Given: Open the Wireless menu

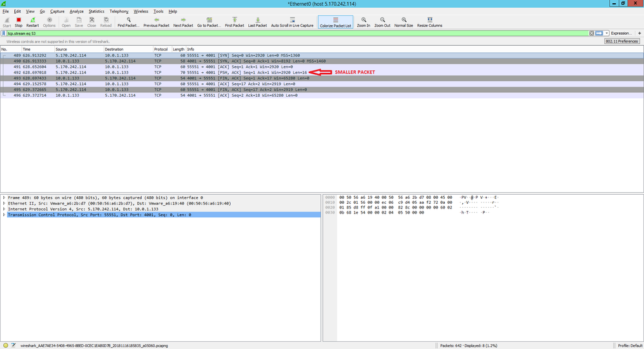Looking at the screenshot, I should [x=141, y=12].
